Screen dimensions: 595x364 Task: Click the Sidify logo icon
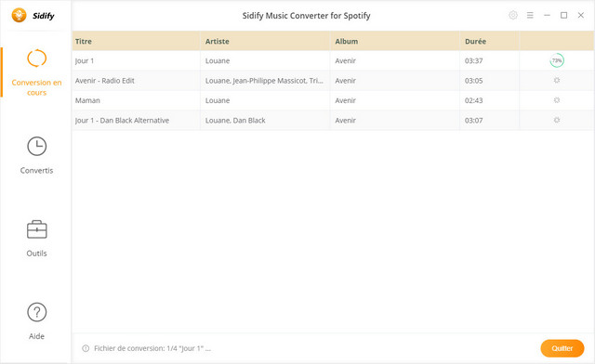click(19, 16)
